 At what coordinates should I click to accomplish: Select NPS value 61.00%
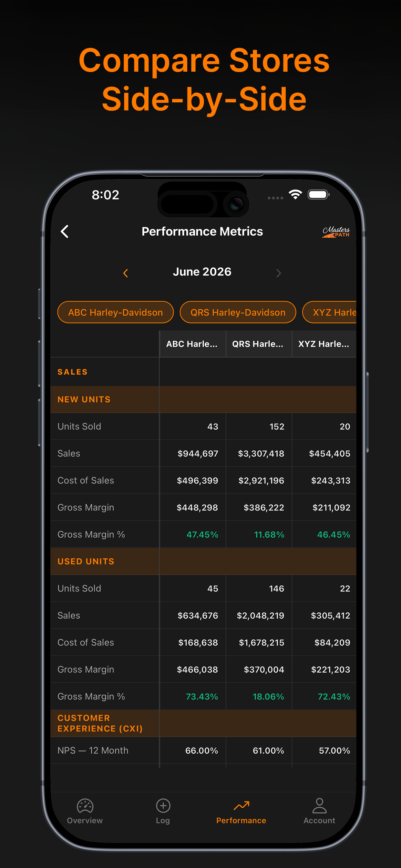point(269,751)
